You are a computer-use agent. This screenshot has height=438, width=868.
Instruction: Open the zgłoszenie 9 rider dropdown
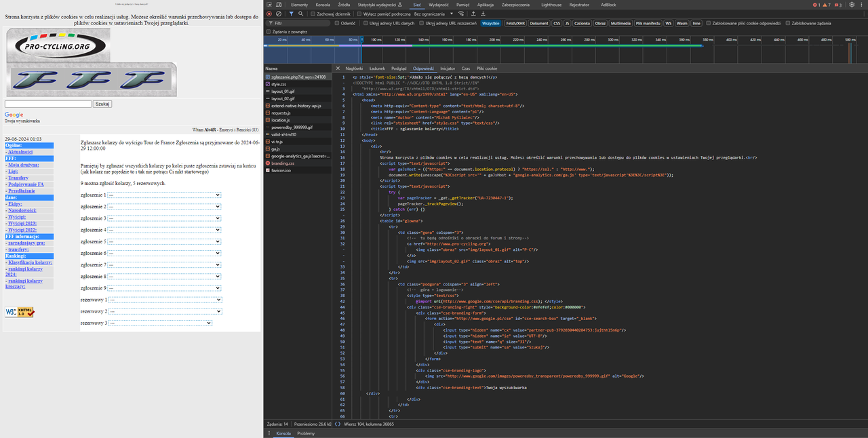click(x=164, y=288)
